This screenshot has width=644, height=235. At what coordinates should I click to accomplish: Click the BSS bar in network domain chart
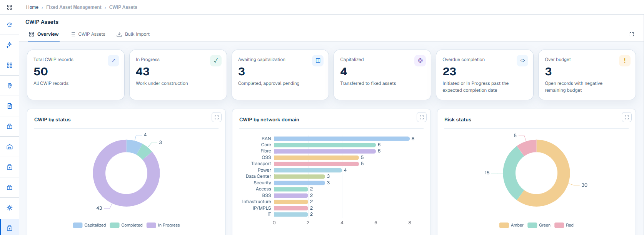point(291,195)
